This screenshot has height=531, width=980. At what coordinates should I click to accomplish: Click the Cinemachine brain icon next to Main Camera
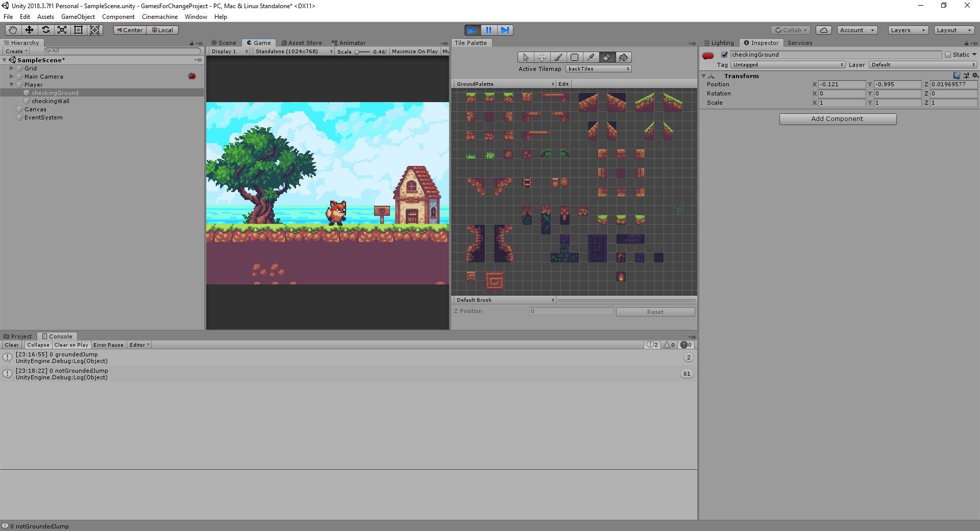192,76
